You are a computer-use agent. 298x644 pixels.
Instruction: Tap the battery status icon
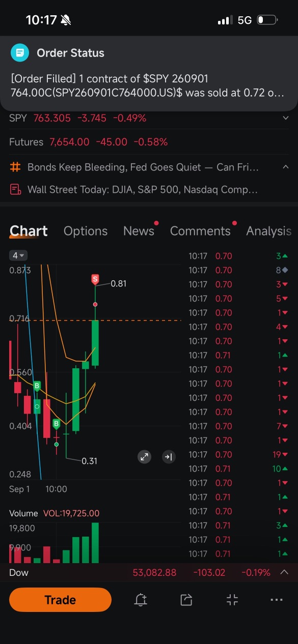267,20
